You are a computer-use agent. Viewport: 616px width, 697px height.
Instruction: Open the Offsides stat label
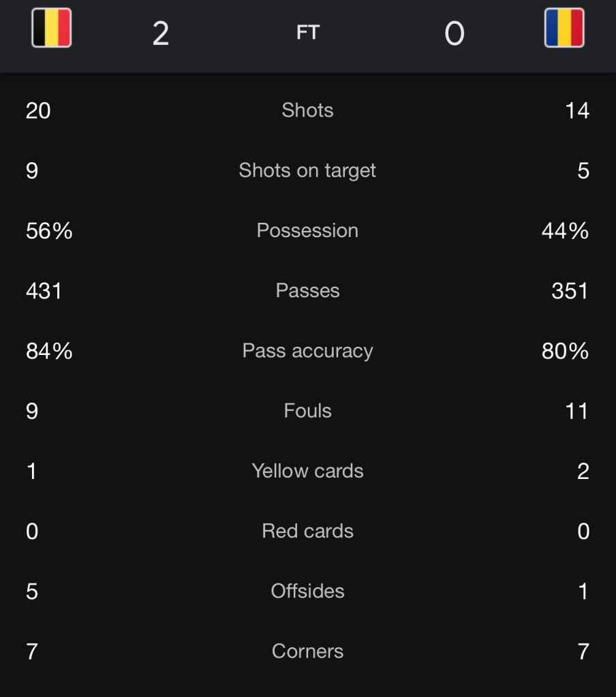(x=307, y=591)
